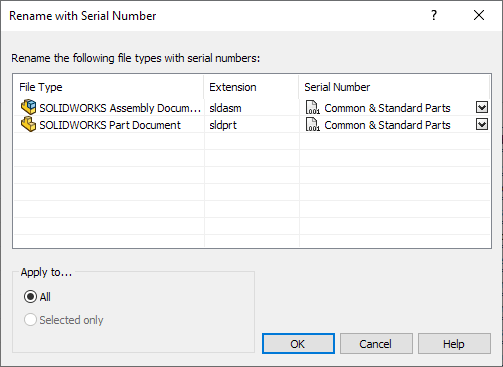Click the question mark help icon in title bar
Image resolution: width=503 pixels, height=367 pixels.
pos(434,15)
